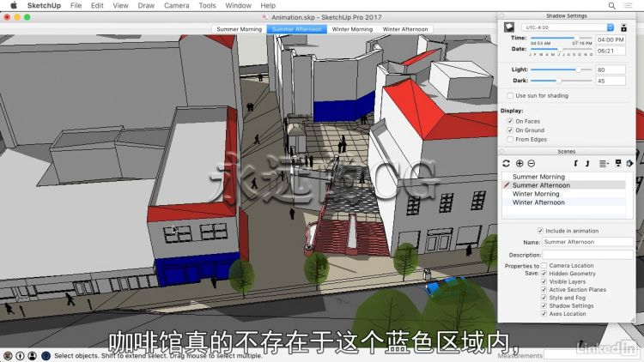Image resolution: width=644 pixels, height=362 pixels.
Task: Switch to the Winter Afternoon scene tab
Action: [x=405, y=29]
